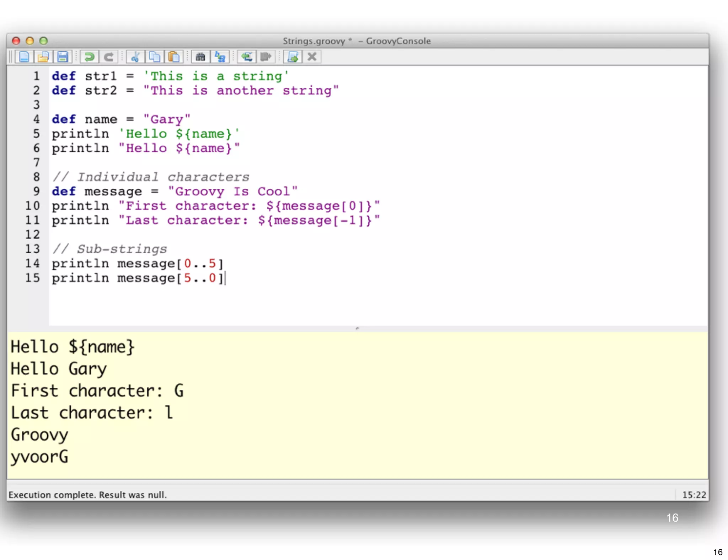This screenshot has height=560, width=728.
Task: Click the splitter between editor and output
Action: pyautogui.click(x=357, y=328)
